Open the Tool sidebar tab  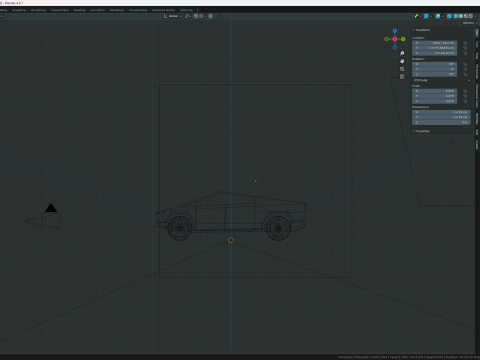477,44
